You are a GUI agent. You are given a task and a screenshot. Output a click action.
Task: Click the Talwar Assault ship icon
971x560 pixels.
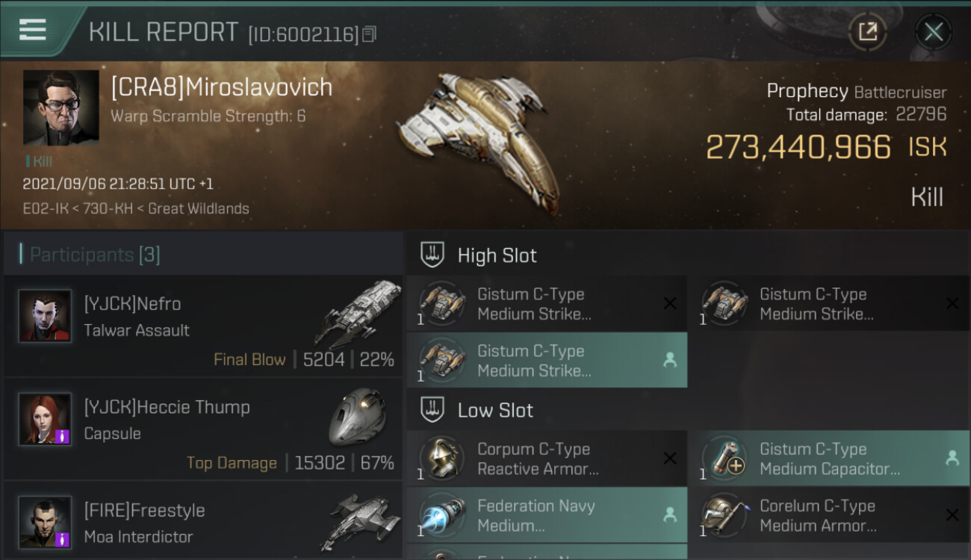pos(358,314)
